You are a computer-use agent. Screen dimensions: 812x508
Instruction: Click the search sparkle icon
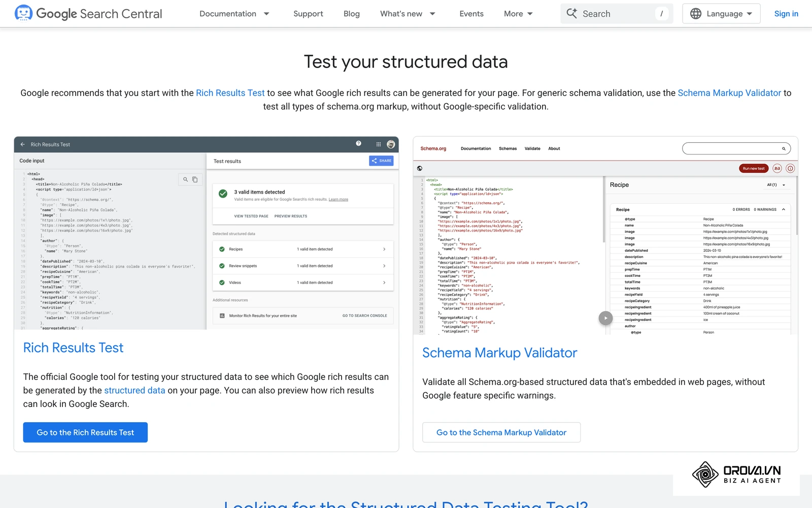pyautogui.click(x=572, y=14)
